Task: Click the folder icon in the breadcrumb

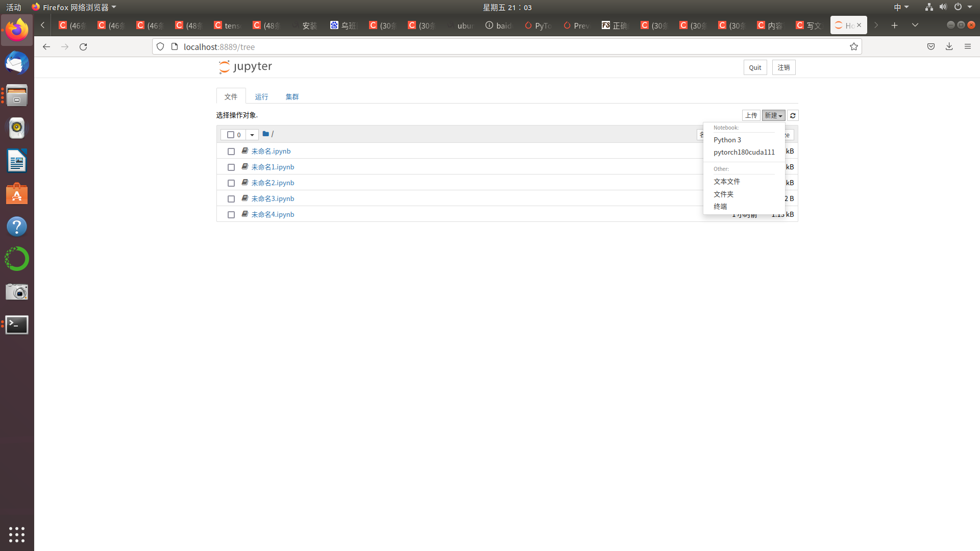Action: [x=265, y=134]
